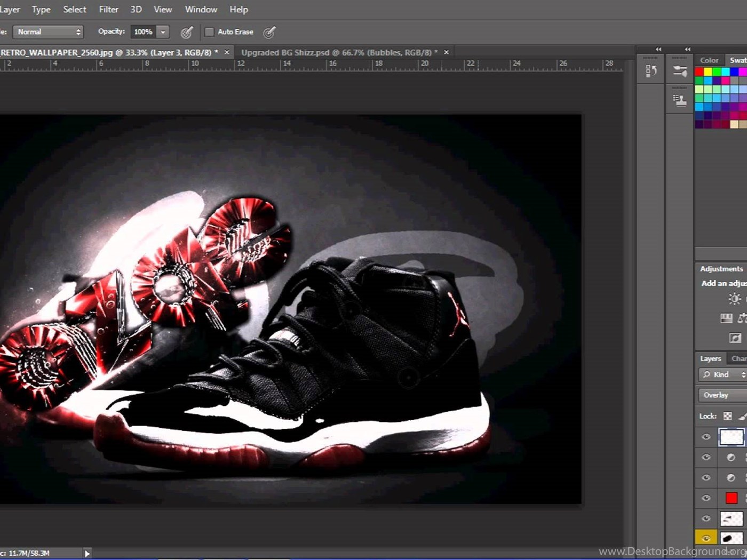This screenshot has height=560, width=747.
Task: Collapse the Brush Presets dock with double arrows
Action: [687, 49]
